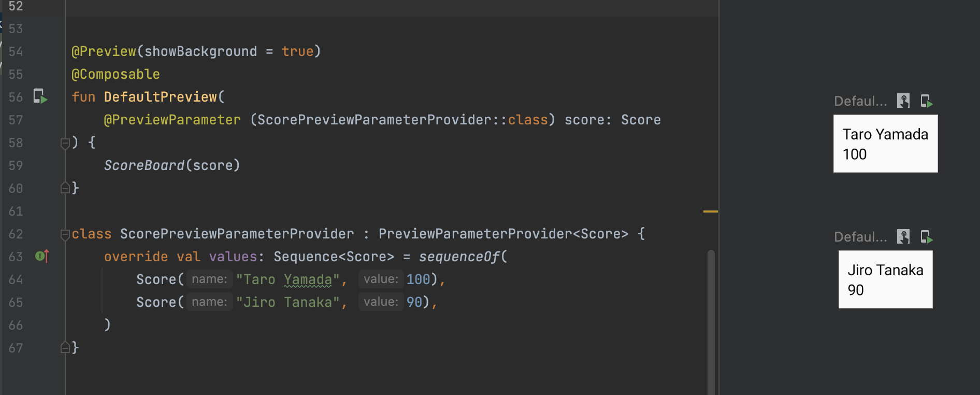This screenshot has height=395, width=980.
Task: Deploy the Taro Yamada preview to device
Action: [927, 101]
